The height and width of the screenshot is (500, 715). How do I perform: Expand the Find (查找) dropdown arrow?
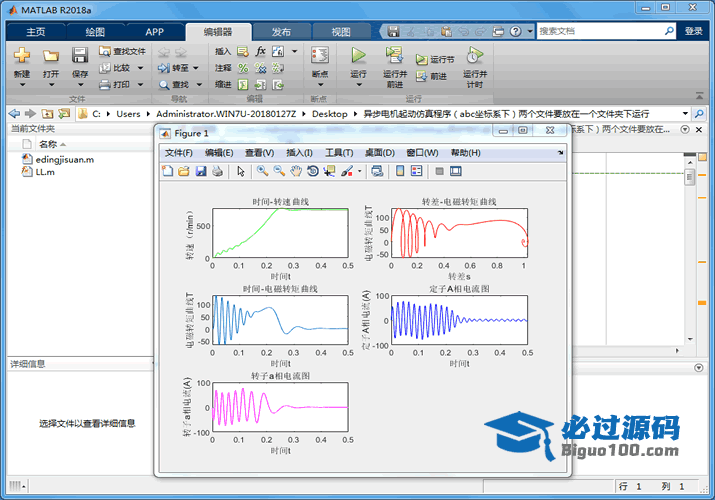pos(199,85)
